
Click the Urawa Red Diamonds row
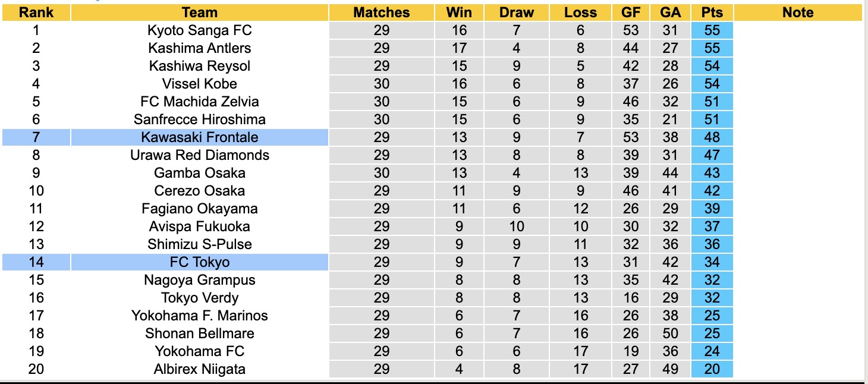click(x=200, y=155)
